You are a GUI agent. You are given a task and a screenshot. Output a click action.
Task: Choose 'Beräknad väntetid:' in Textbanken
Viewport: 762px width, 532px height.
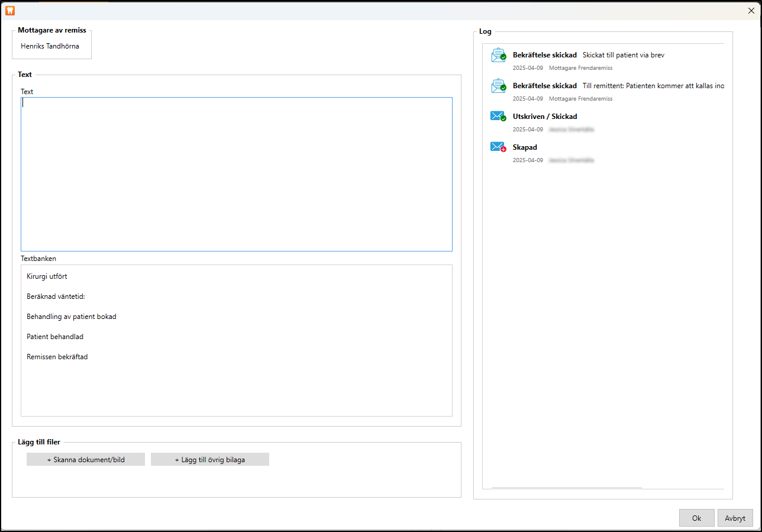pyautogui.click(x=56, y=296)
